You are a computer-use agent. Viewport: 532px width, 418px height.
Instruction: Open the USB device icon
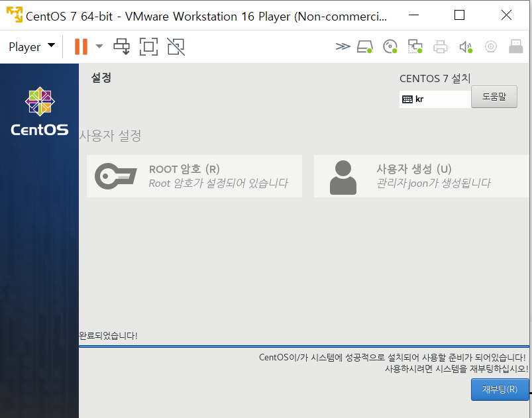515,46
